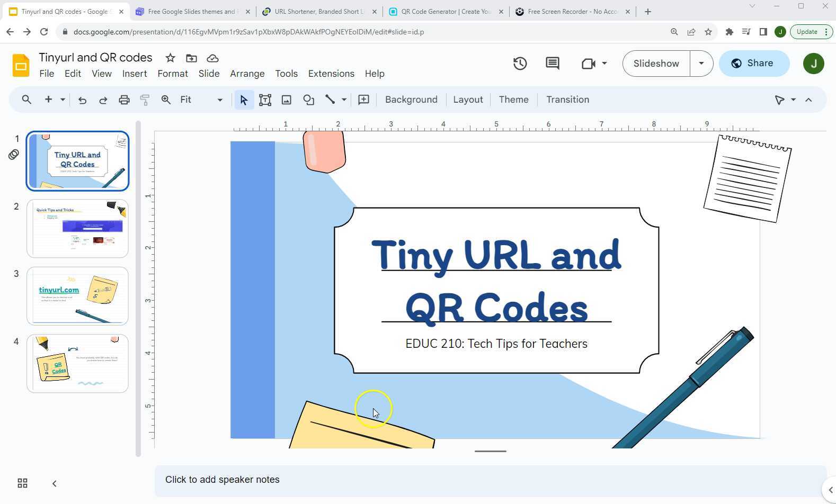Open the Tools menu
Screen dimensions: 836x504
point(286,74)
